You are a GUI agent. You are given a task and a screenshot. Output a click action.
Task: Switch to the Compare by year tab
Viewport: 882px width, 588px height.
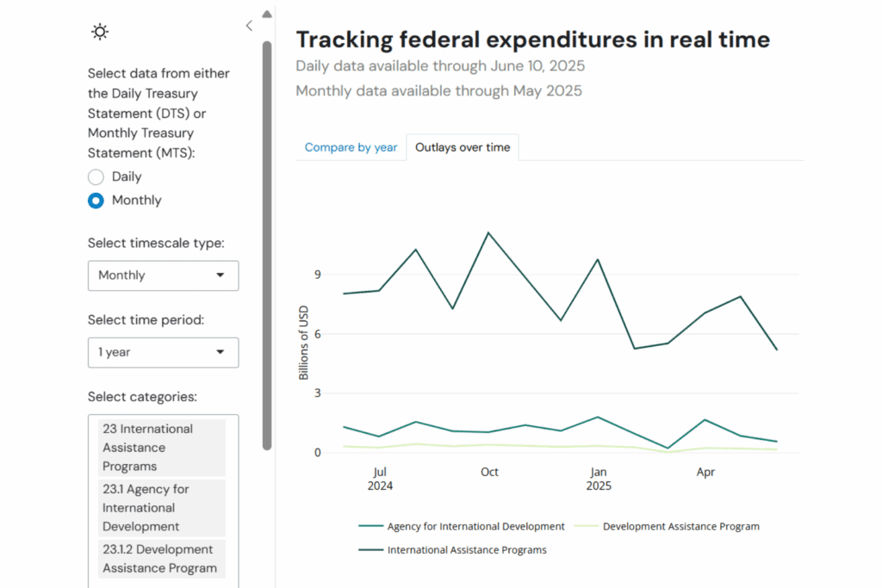351,147
